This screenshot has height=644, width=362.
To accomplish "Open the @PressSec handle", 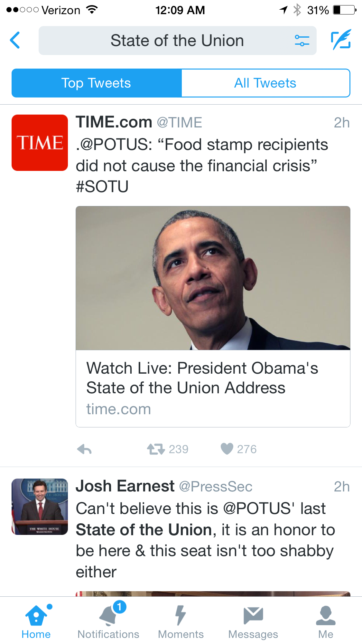I will tap(216, 487).
